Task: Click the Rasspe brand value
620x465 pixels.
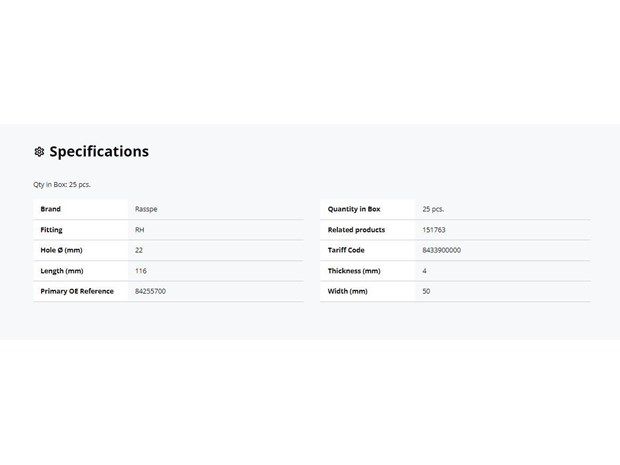Action: 146,209
